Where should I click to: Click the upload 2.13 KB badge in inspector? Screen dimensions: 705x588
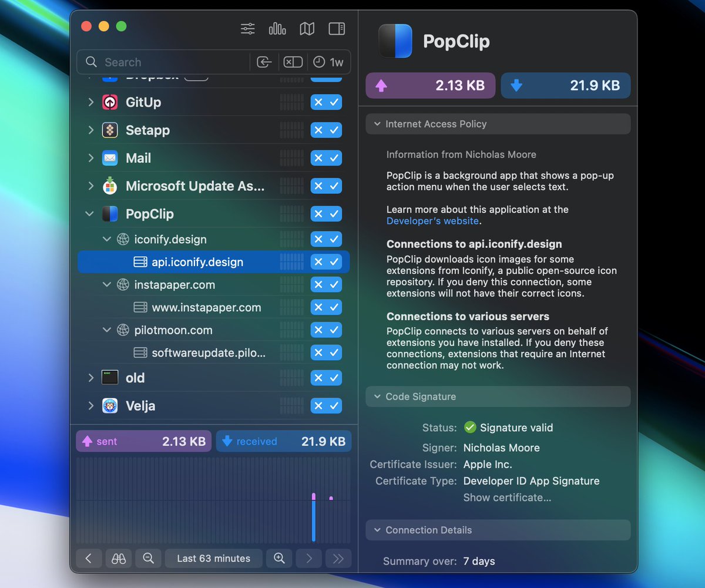point(431,85)
